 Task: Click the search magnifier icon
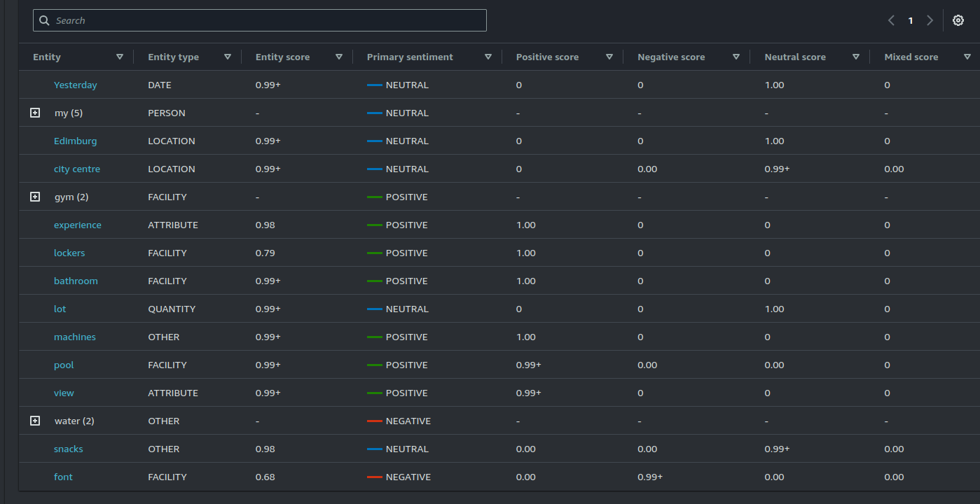coord(44,20)
